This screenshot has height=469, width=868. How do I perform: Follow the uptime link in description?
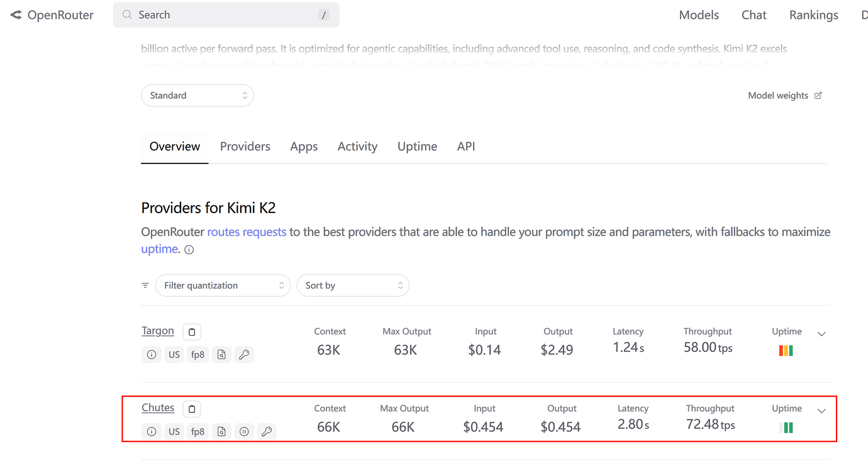pos(159,249)
